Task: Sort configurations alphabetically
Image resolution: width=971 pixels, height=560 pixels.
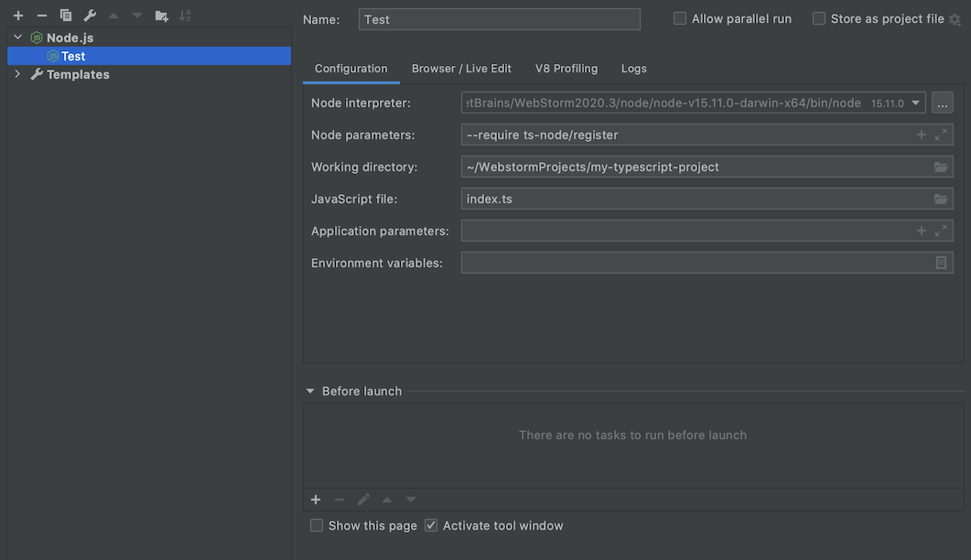Action: coord(185,16)
